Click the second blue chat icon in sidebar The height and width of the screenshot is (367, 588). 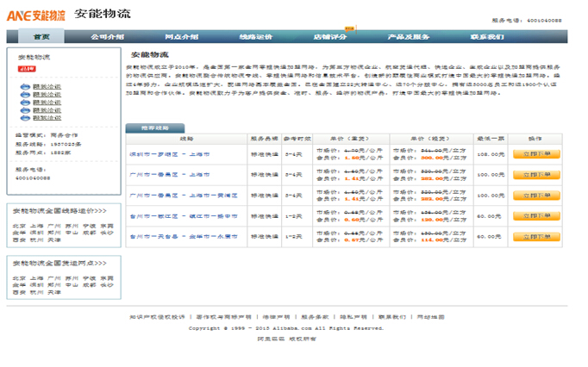tap(24, 94)
